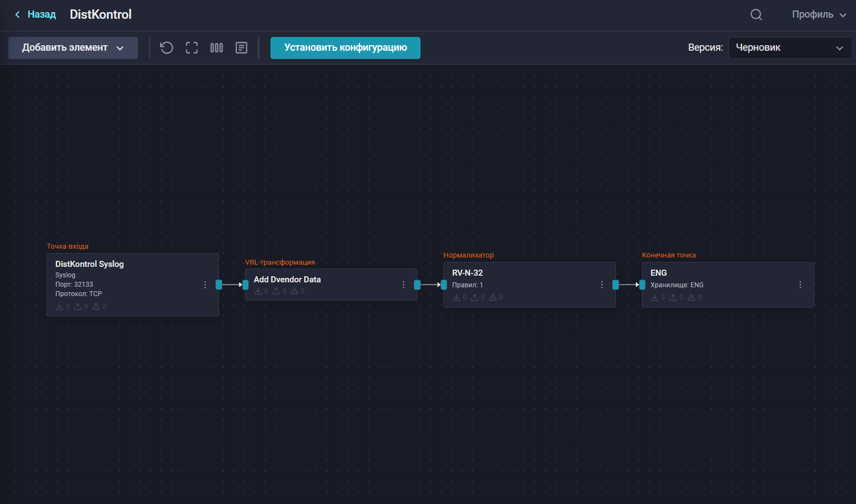Image resolution: width=856 pixels, height=504 pixels.
Task: Open three-dot menu of Add Dvendor Data node
Action: (x=403, y=285)
